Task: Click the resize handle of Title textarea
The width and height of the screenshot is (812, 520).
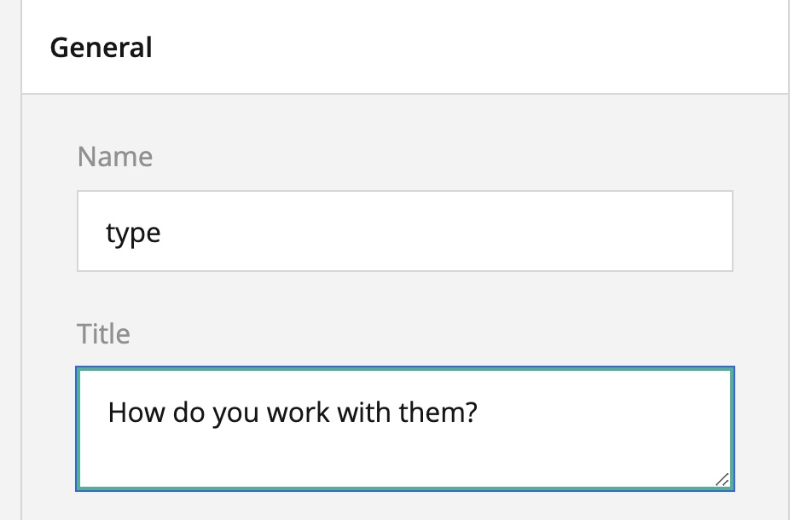Action: pyautogui.click(x=722, y=480)
